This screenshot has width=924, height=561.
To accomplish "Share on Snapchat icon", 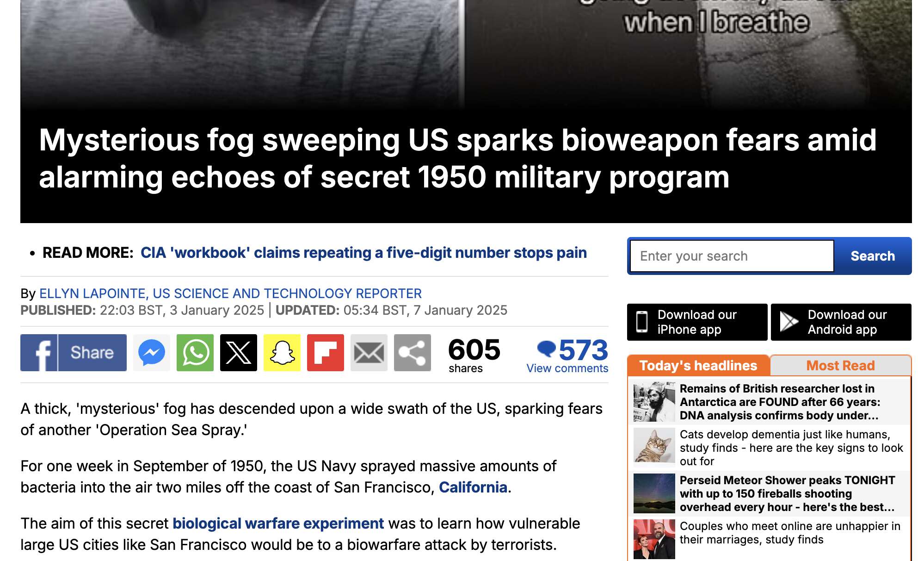I will [x=282, y=353].
